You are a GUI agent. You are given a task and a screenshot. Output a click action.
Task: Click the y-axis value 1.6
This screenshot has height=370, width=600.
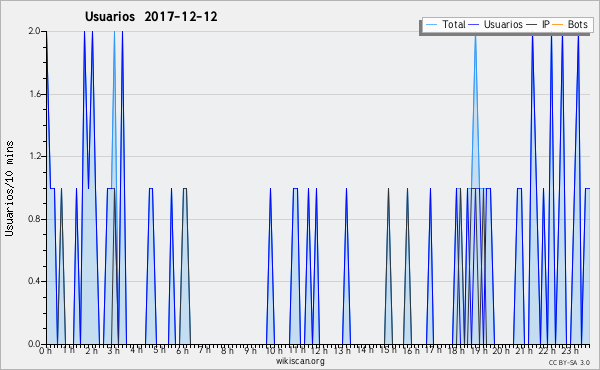point(34,94)
